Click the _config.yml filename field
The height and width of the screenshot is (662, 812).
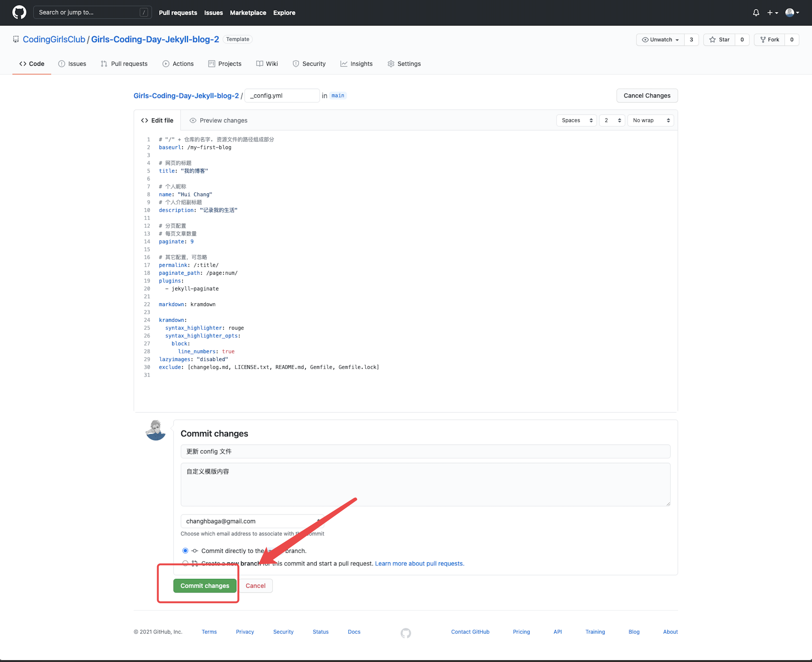[x=281, y=96]
